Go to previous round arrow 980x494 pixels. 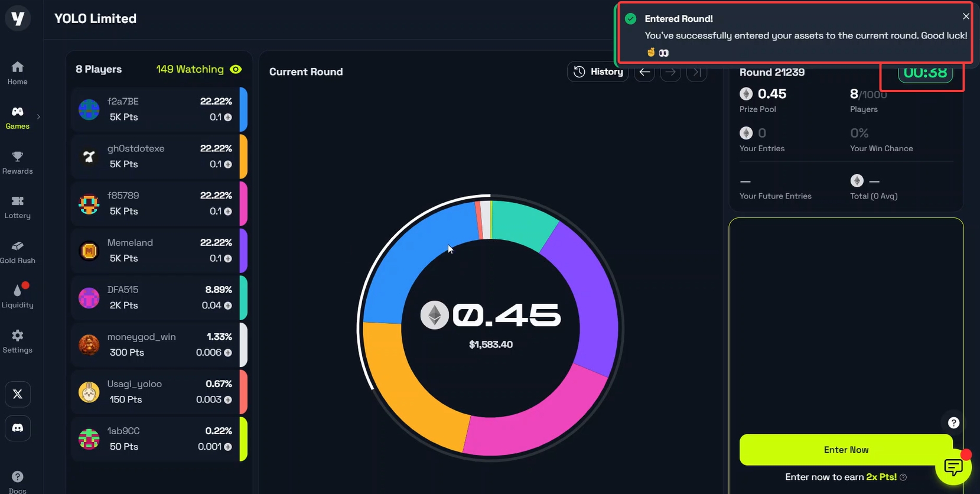point(644,72)
